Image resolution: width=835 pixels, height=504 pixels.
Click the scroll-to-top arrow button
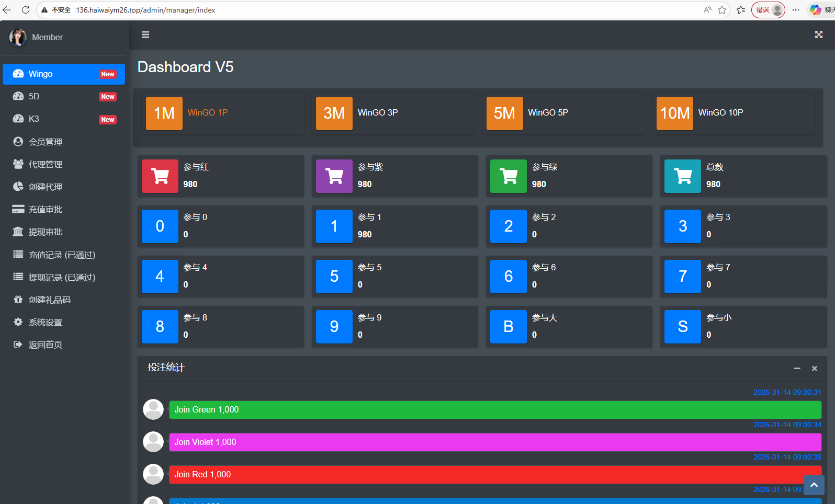coord(814,485)
